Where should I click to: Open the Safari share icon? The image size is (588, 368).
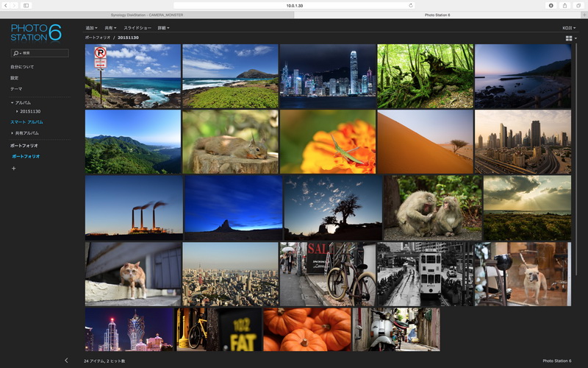[x=564, y=5]
